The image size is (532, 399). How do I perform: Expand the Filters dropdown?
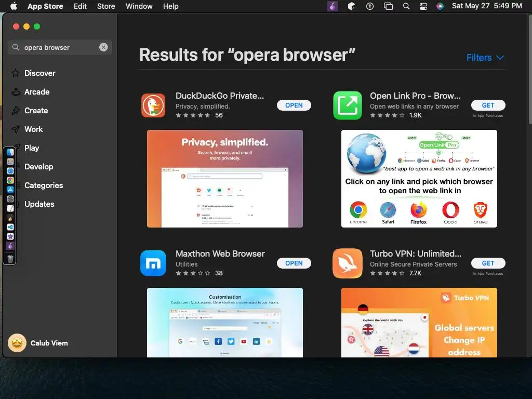(485, 58)
